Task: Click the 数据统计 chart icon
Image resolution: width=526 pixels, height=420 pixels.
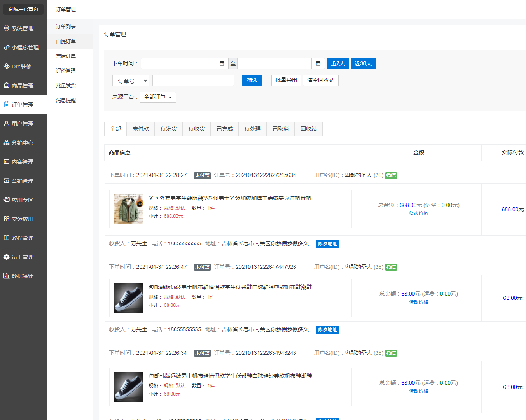Action: [x=7, y=276]
